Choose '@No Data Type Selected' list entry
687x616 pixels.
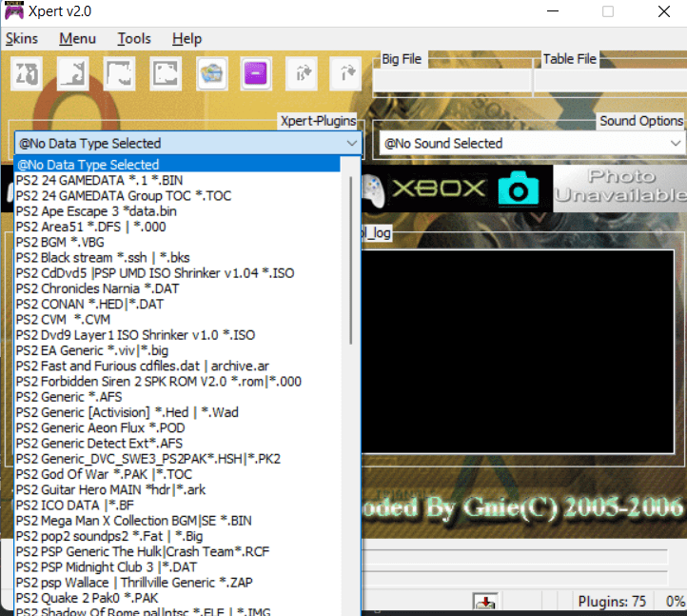177,165
